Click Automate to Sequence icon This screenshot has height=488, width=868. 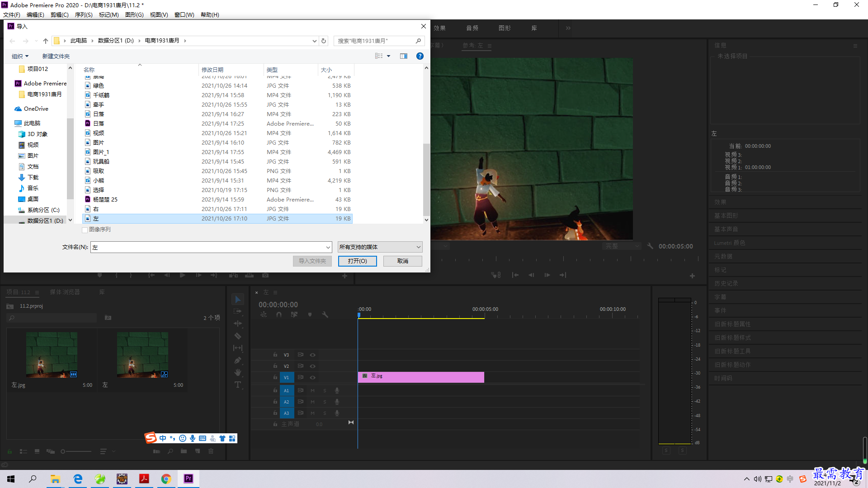pyautogui.click(x=156, y=451)
